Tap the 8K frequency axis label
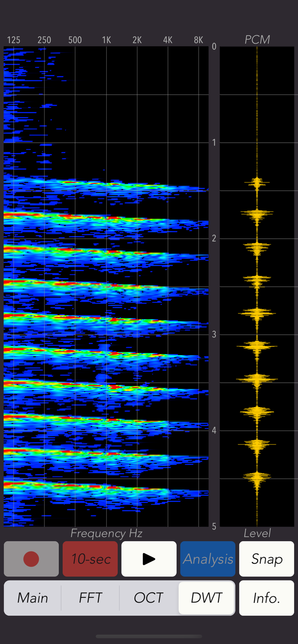The width and height of the screenshot is (298, 644). [x=198, y=40]
